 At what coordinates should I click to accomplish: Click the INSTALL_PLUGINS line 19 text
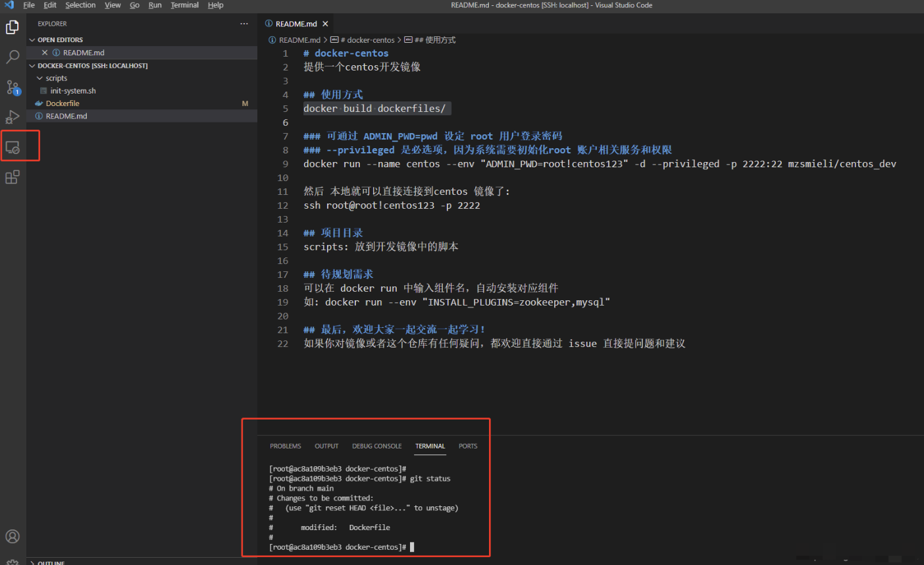click(457, 302)
